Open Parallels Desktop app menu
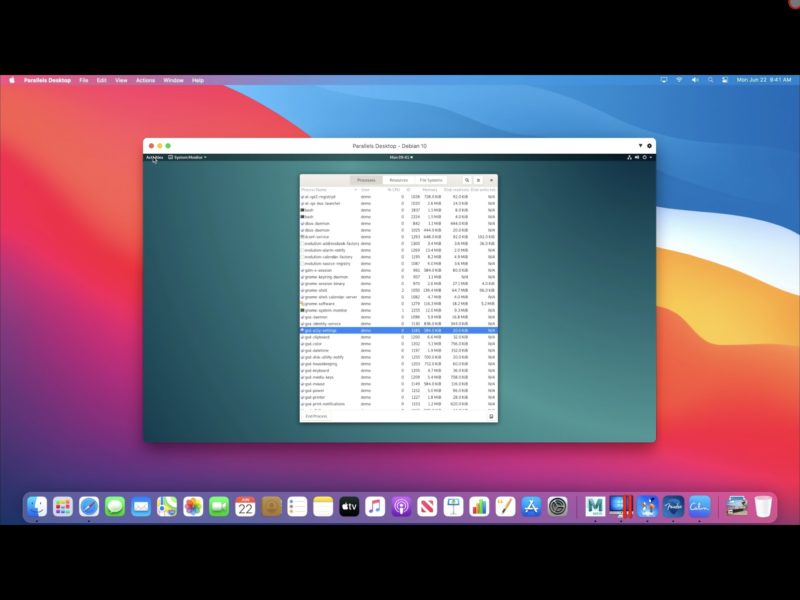The image size is (800, 600). point(47,80)
